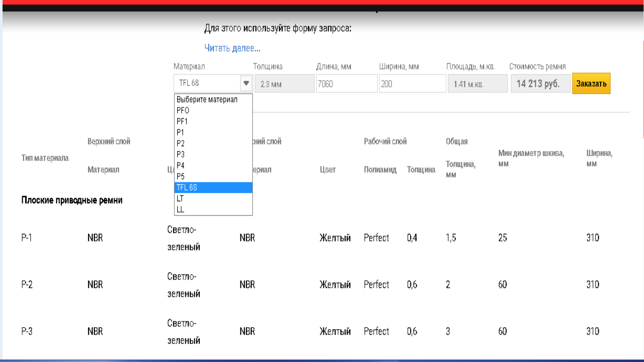
Task: Click 'Верхний слой' column header
Action: (109, 141)
